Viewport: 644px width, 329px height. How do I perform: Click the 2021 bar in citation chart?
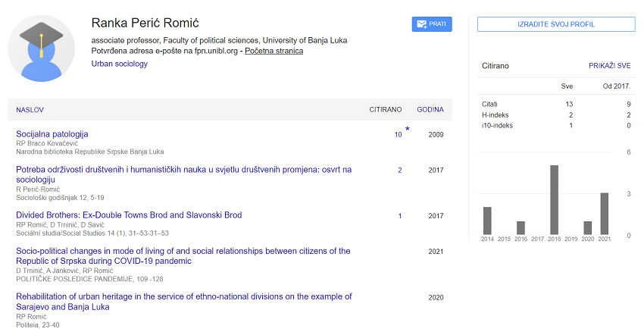coord(605,214)
